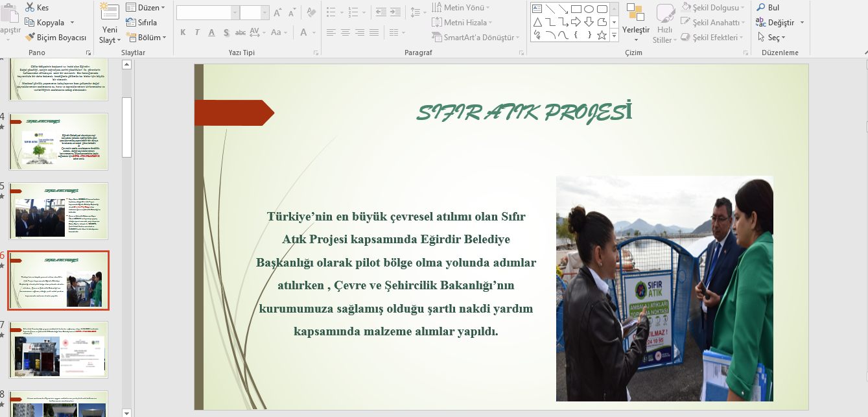This screenshot has width=868, height=417.
Task: Click the Değiştir replace button
Action: [x=780, y=22]
